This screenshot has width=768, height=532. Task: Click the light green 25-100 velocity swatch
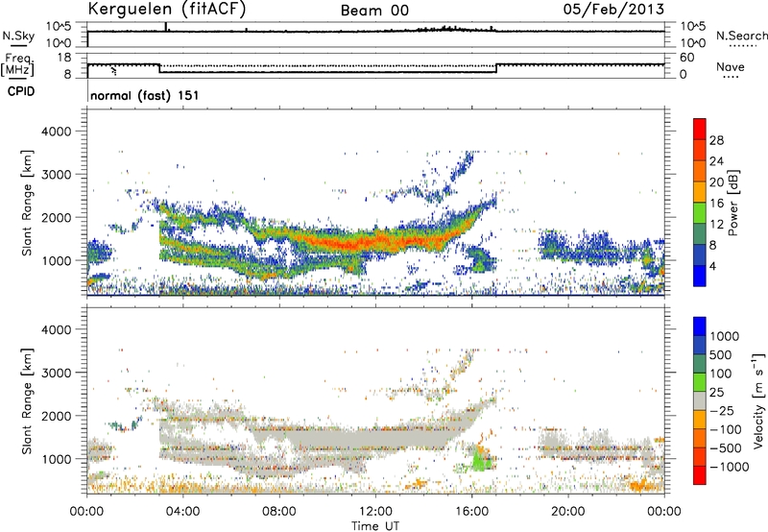click(700, 382)
